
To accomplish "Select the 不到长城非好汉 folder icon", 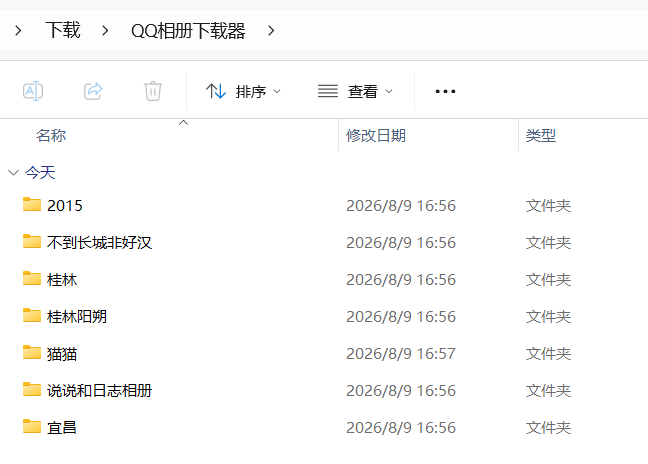I will point(32,241).
